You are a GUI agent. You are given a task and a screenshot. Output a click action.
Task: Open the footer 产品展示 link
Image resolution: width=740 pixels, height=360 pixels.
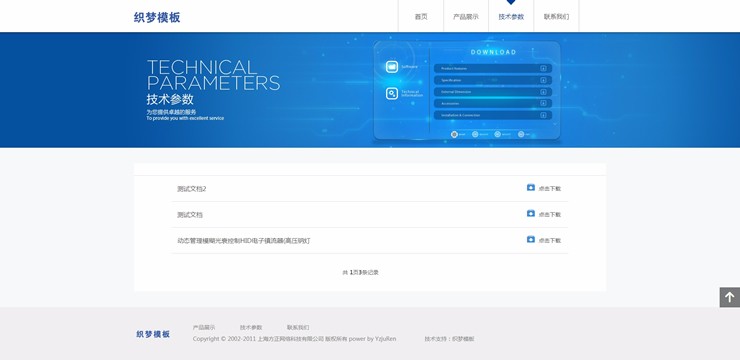point(204,327)
